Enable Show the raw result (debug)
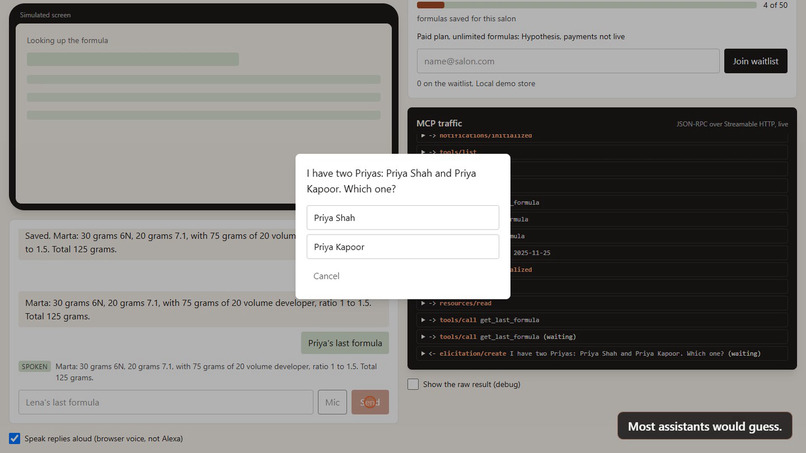The image size is (806, 453). coord(413,384)
